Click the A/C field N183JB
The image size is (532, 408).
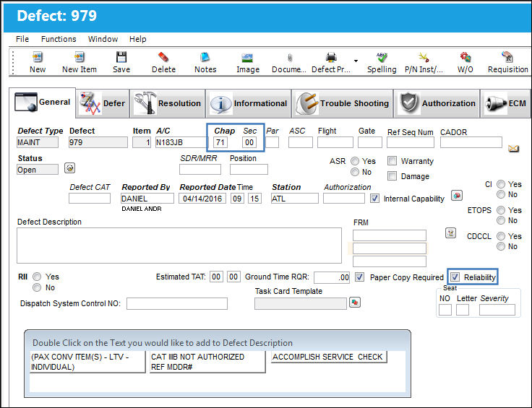[181, 142]
